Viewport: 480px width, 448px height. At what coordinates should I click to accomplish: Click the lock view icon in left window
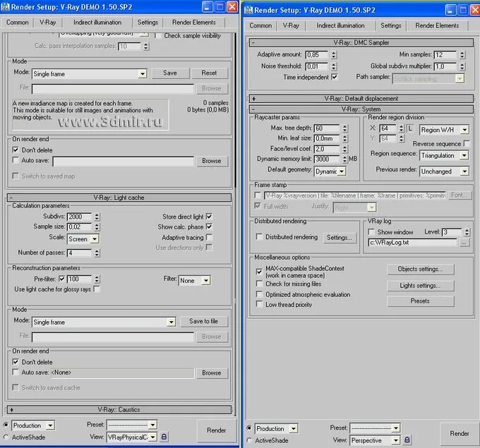coord(164,437)
